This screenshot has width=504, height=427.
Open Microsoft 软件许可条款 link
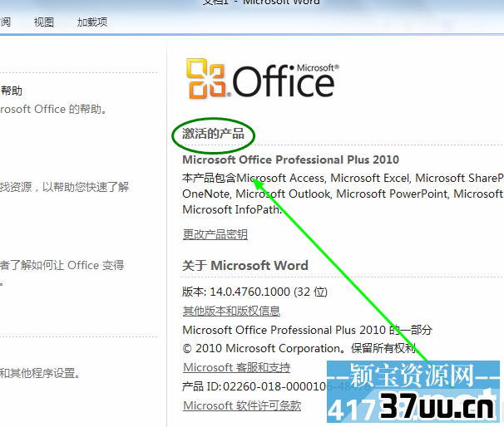(242, 405)
